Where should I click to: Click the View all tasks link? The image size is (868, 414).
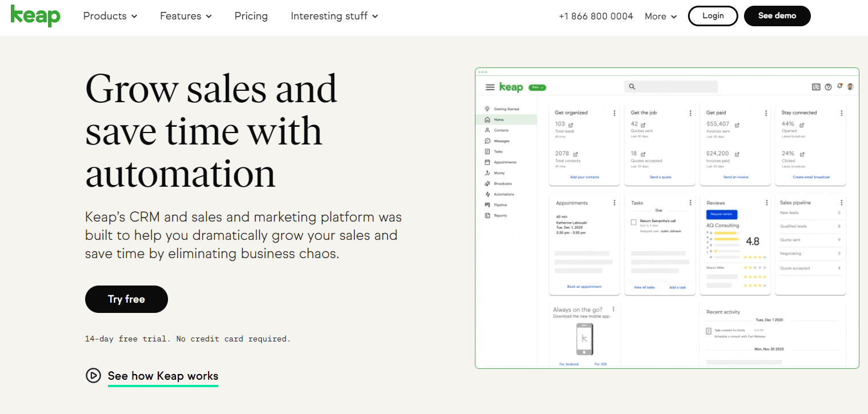(645, 287)
